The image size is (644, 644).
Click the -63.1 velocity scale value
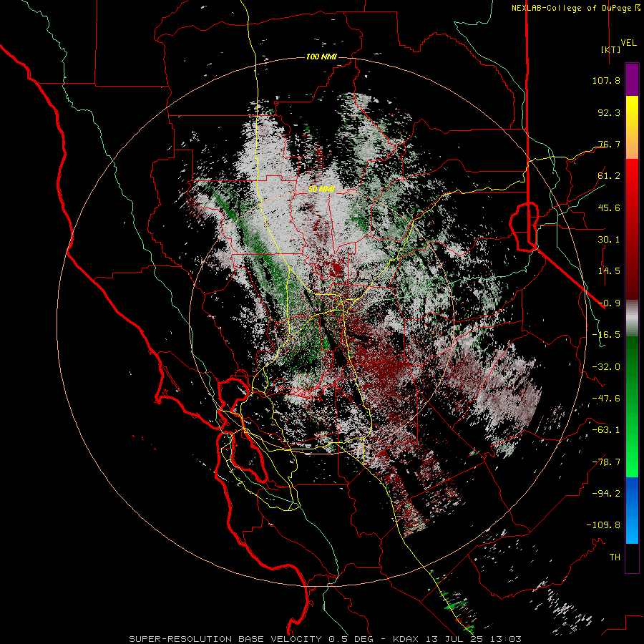pos(606,430)
